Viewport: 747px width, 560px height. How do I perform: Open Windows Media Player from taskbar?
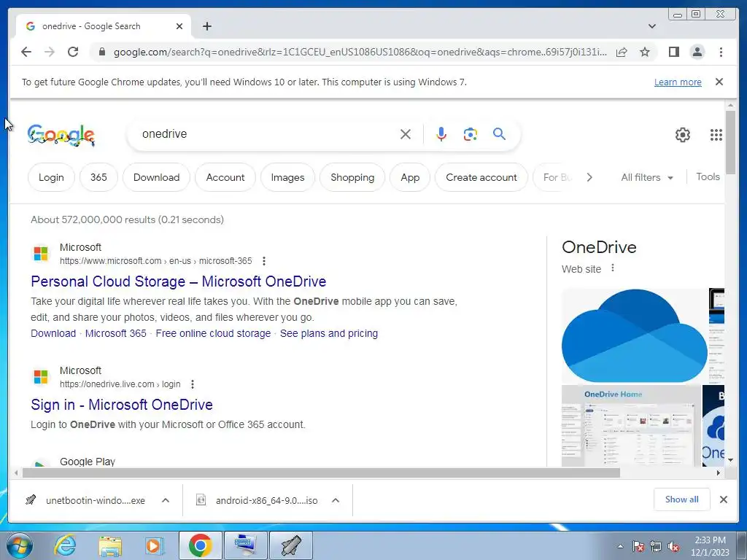pos(154,545)
